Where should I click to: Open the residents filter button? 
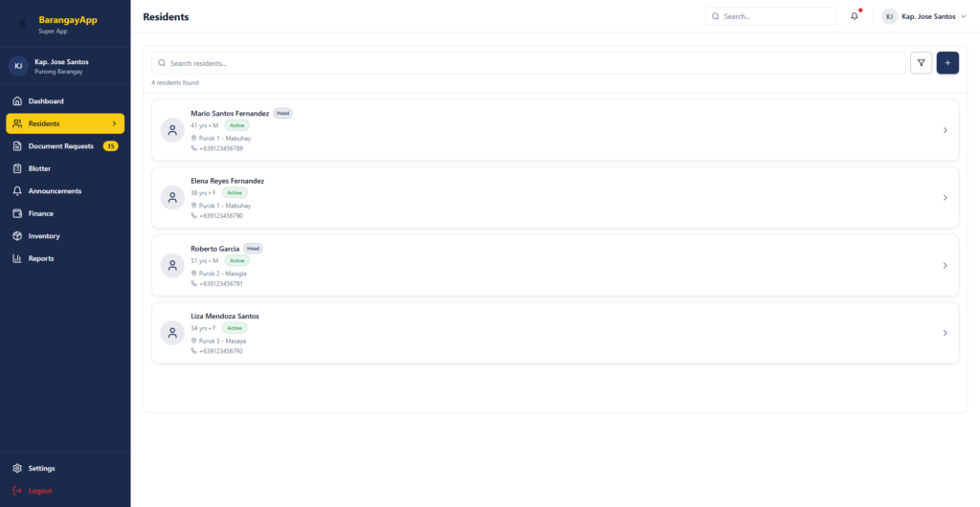[x=921, y=62]
